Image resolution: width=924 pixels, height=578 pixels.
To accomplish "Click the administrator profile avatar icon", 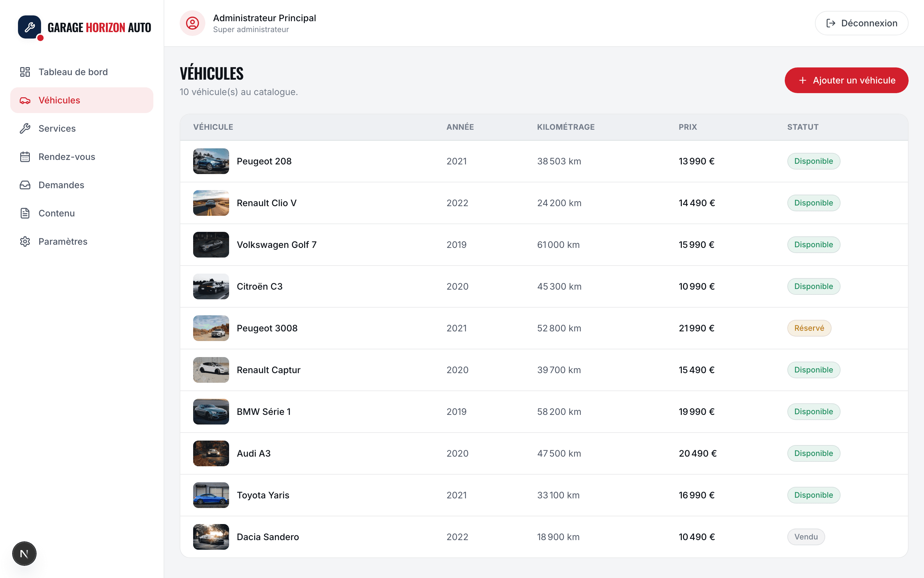I will 193,23.
